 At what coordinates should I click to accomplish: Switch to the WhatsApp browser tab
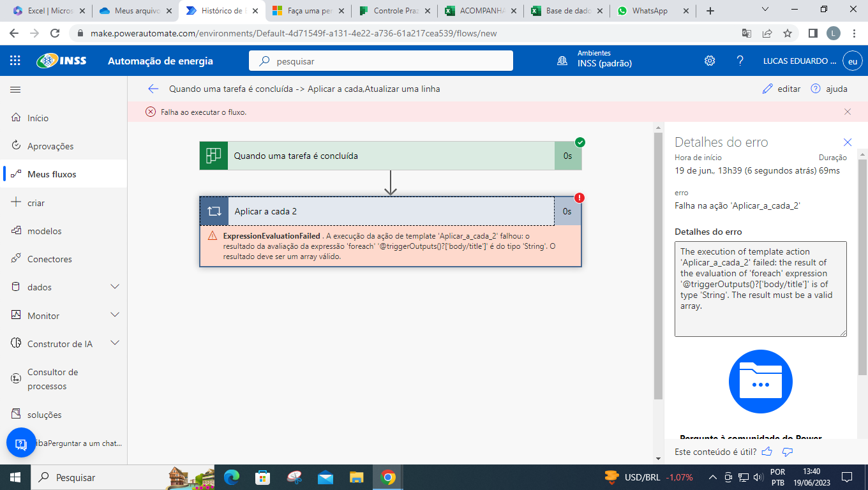(x=651, y=11)
